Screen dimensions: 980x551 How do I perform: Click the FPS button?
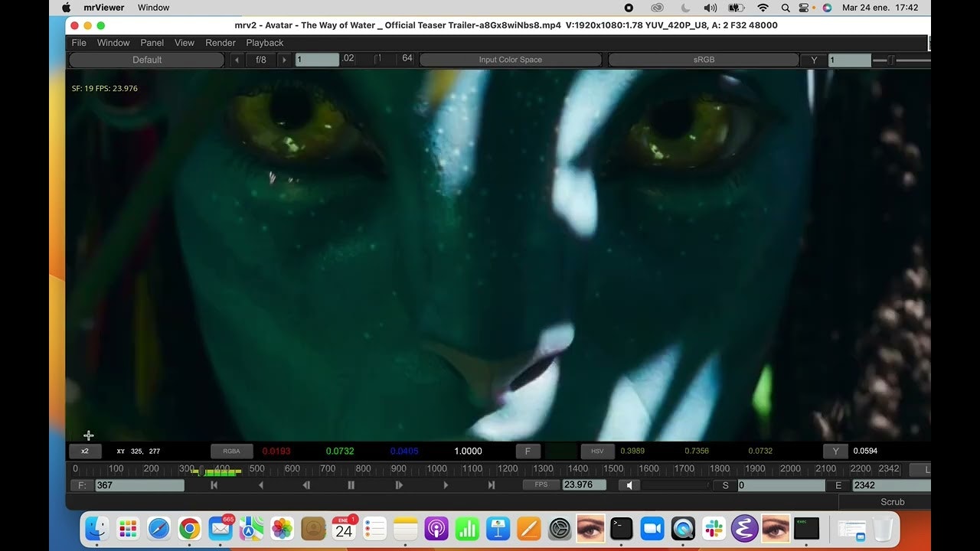[x=541, y=485]
